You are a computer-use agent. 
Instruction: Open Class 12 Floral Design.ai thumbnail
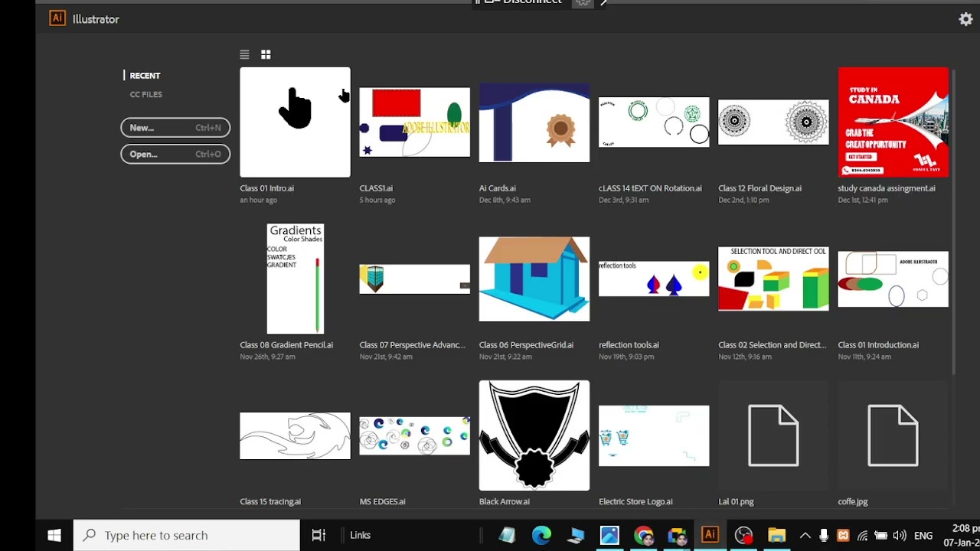(x=773, y=122)
